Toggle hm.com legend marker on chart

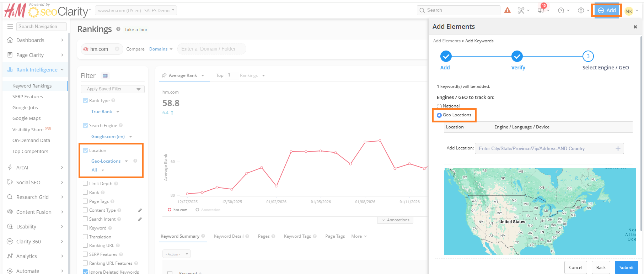point(170,210)
